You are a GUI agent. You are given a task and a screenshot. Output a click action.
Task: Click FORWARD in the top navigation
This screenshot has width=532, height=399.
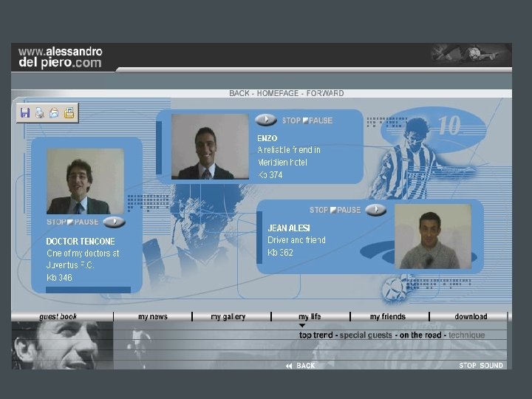[x=325, y=93]
